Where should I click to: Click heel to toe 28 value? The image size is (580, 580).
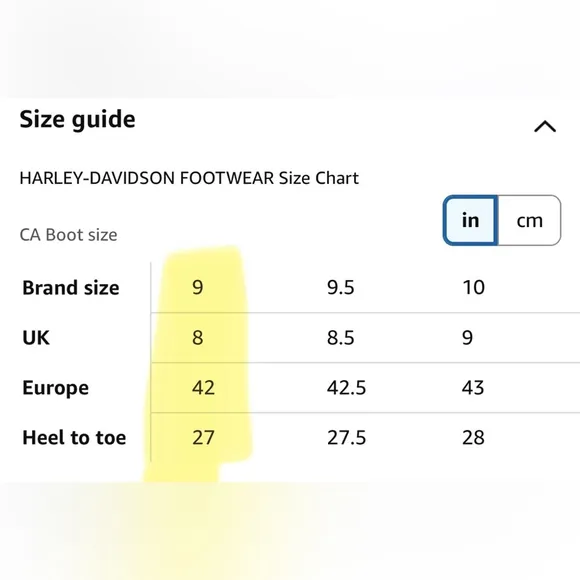(x=473, y=438)
